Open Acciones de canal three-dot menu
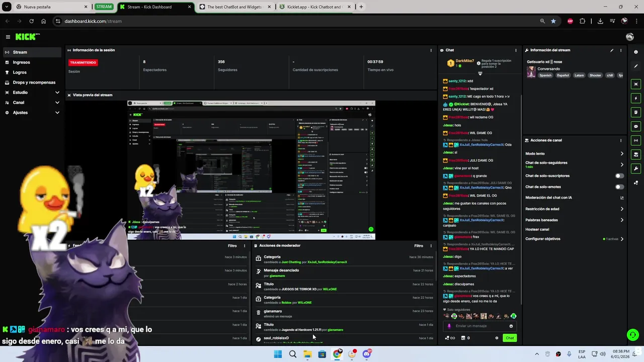The height and width of the screenshot is (362, 644). (x=621, y=140)
